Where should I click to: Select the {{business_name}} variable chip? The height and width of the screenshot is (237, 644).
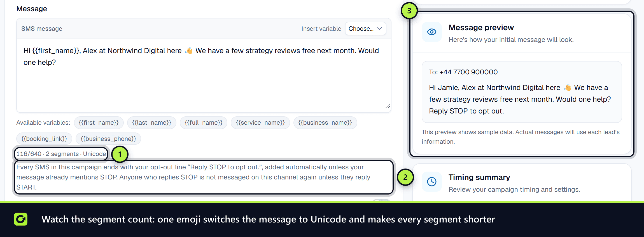[x=325, y=123]
